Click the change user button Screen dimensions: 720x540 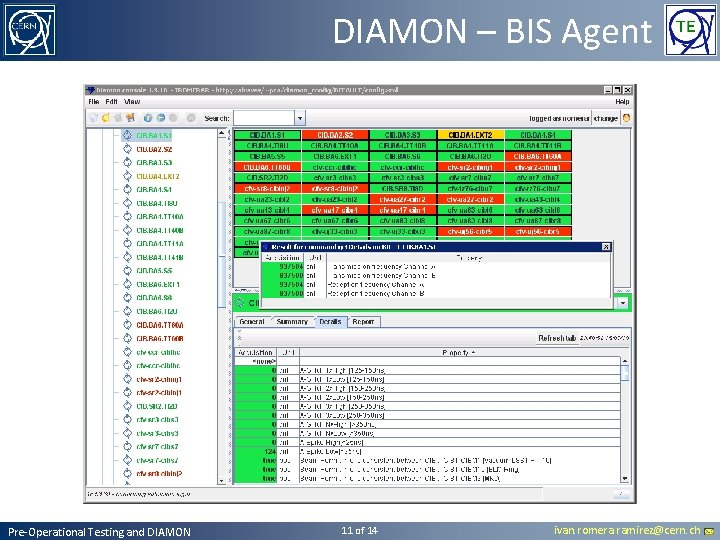[x=606, y=118]
